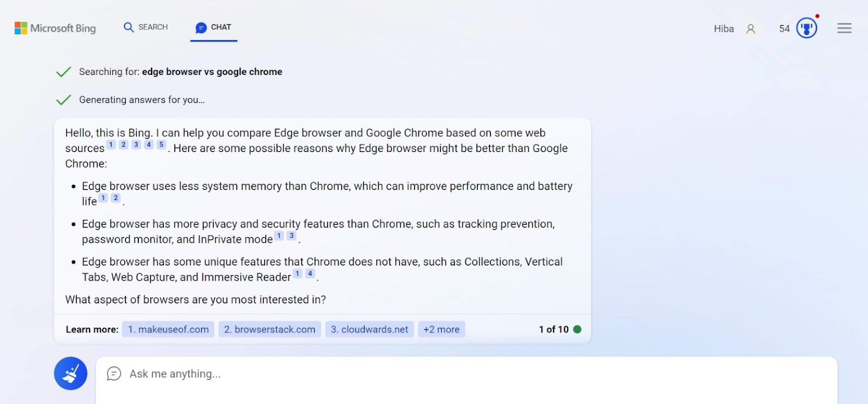Click citation 4 after 'Immersive Reader'
868x404 pixels.
(x=310, y=274)
